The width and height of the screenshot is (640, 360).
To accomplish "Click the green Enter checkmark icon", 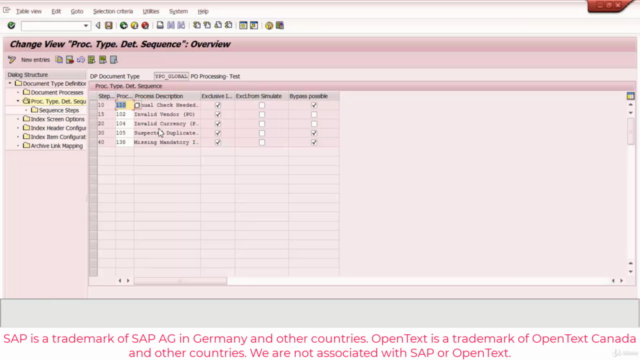I will click(11, 25).
